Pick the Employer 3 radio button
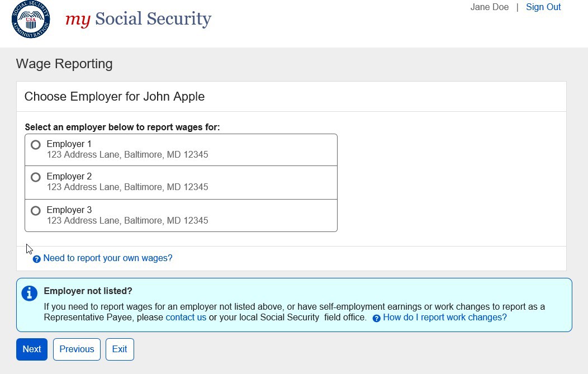This screenshot has width=588, height=374. 36,211
